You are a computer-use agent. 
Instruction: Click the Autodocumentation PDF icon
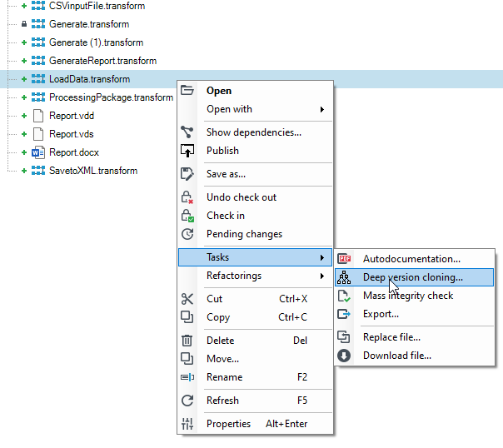(x=344, y=258)
